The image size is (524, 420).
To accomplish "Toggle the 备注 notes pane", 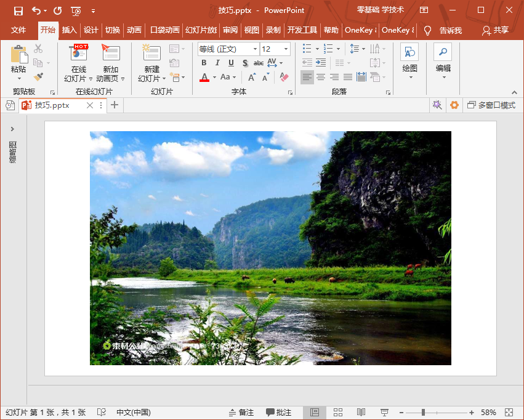I will pos(241,413).
